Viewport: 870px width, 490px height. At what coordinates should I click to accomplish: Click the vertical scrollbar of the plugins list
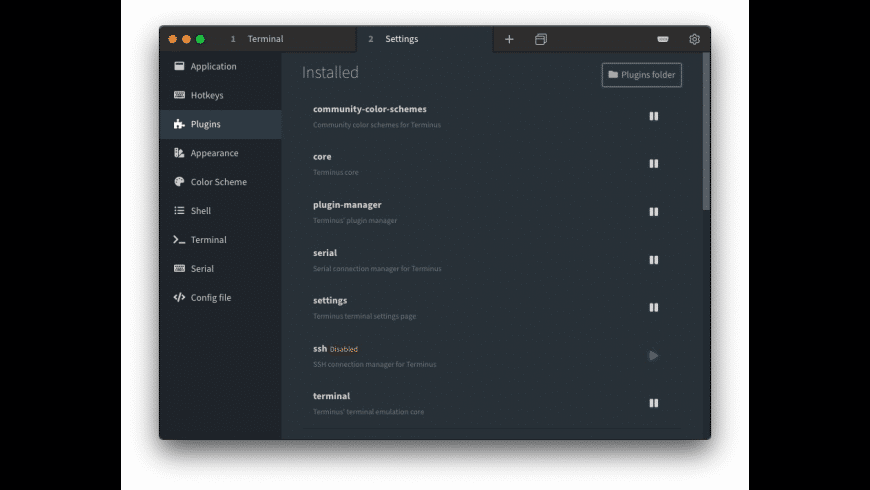706,132
